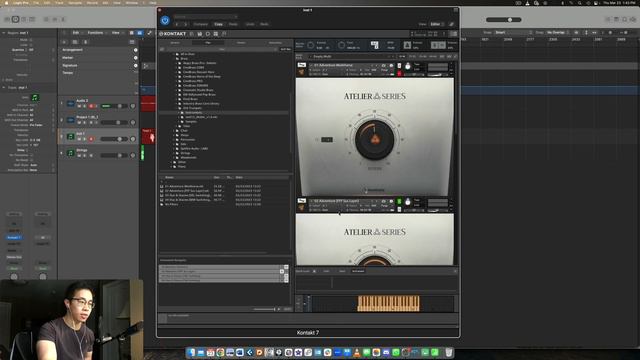Collapse the Track inspector in Logic
Viewport: 640px width, 360px height.
point(4,87)
